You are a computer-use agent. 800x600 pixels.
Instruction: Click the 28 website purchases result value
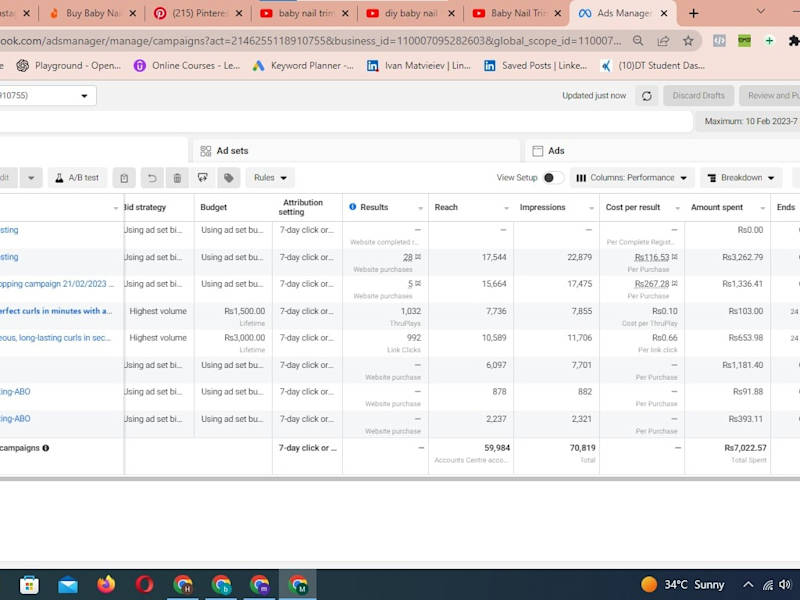pyautogui.click(x=408, y=257)
